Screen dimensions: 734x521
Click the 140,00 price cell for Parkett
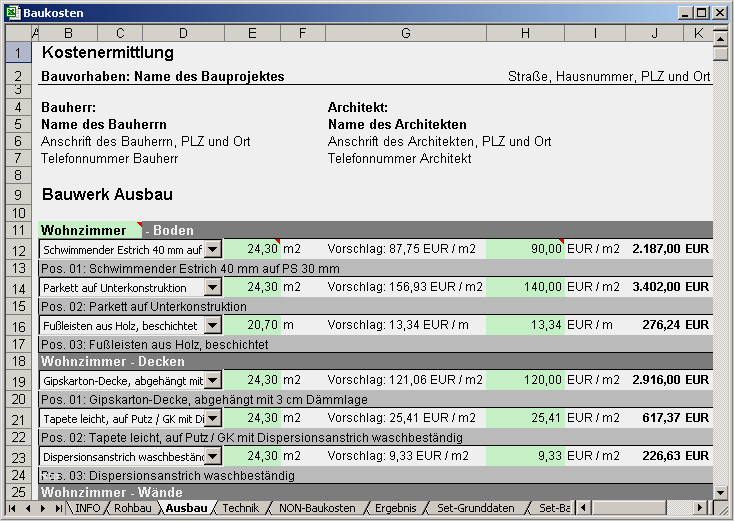coord(525,287)
